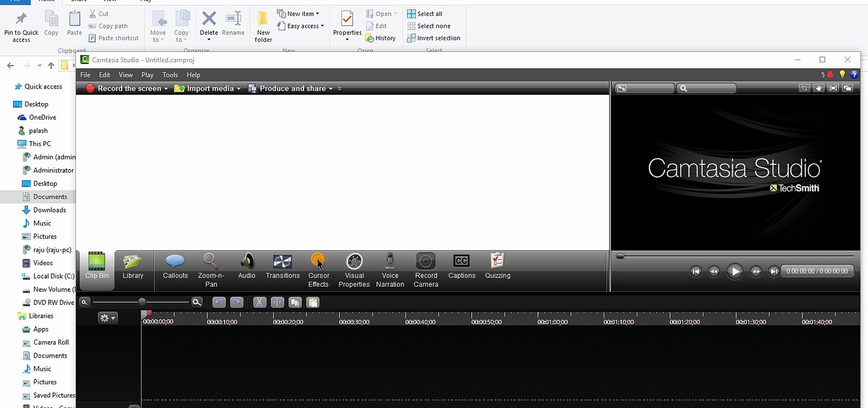Open the New item dropdown in Explorer
Viewport: 868px width, 408px height.
298,14
